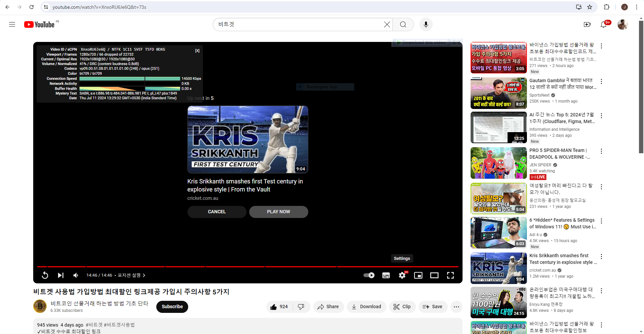Click the page vertical scrollbar

click(x=641, y=87)
